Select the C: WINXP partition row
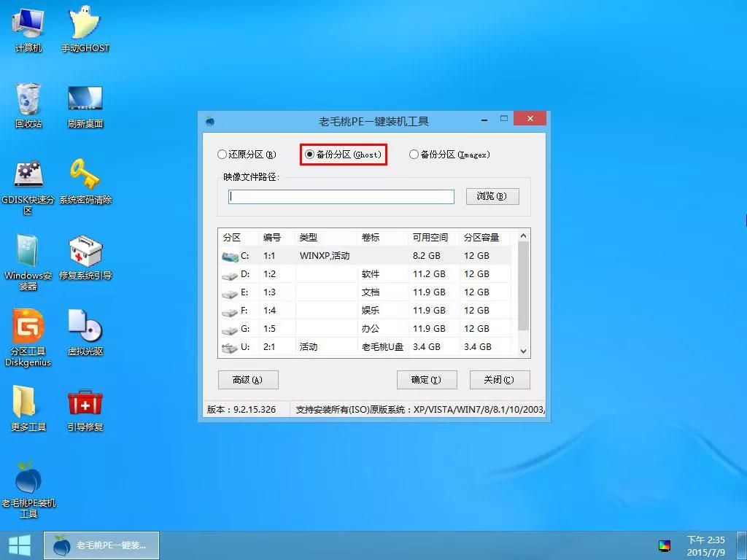Image resolution: width=747 pixels, height=560 pixels. coord(365,256)
